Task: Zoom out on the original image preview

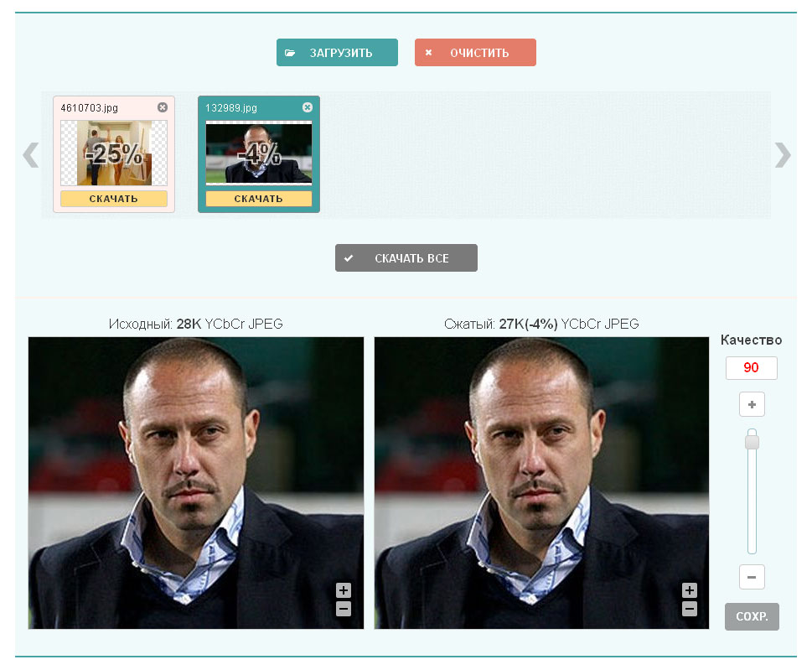Action: [344, 609]
